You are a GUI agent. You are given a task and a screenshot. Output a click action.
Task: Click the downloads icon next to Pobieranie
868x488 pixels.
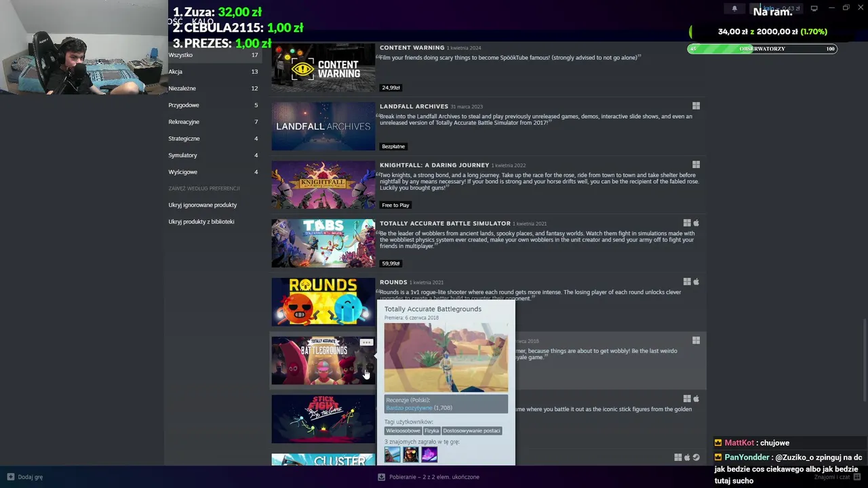[x=381, y=476]
